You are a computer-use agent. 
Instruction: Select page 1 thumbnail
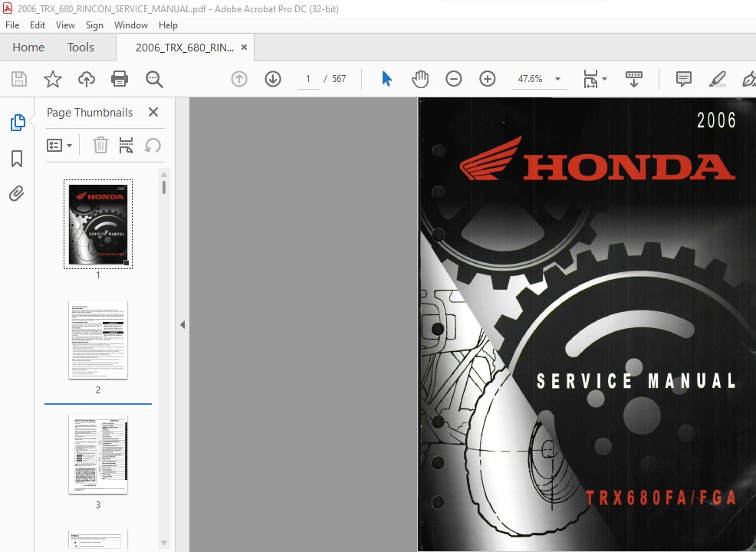98,224
